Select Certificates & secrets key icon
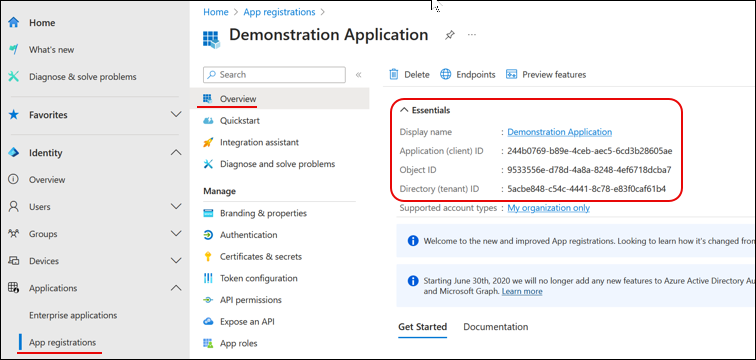Screen dimensions: 756x360 [x=208, y=256]
